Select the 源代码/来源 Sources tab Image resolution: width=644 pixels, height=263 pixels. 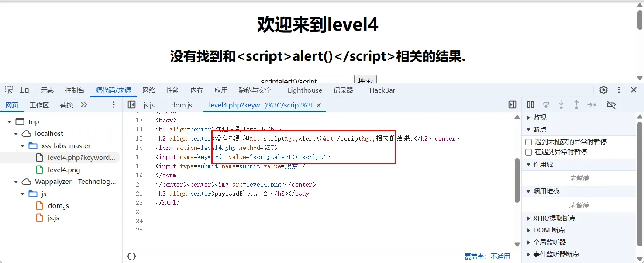pos(113,90)
